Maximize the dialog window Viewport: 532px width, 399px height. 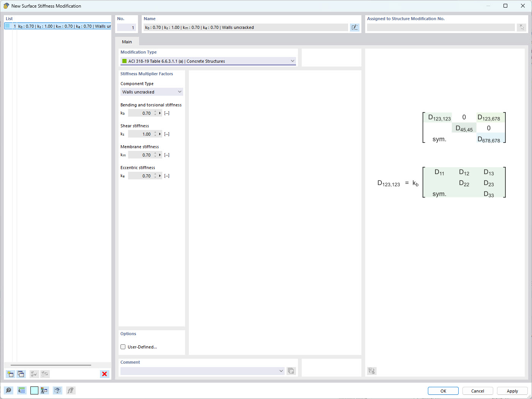pos(505,6)
